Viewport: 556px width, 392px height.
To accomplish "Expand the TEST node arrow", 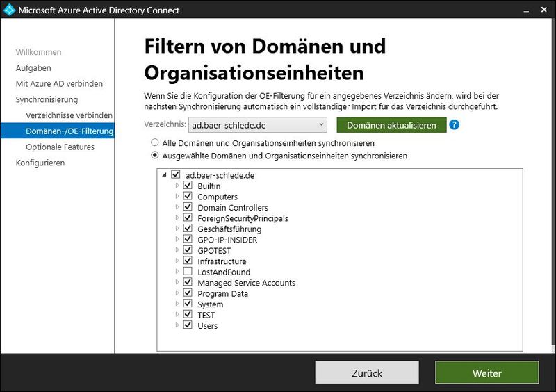I will [177, 314].
